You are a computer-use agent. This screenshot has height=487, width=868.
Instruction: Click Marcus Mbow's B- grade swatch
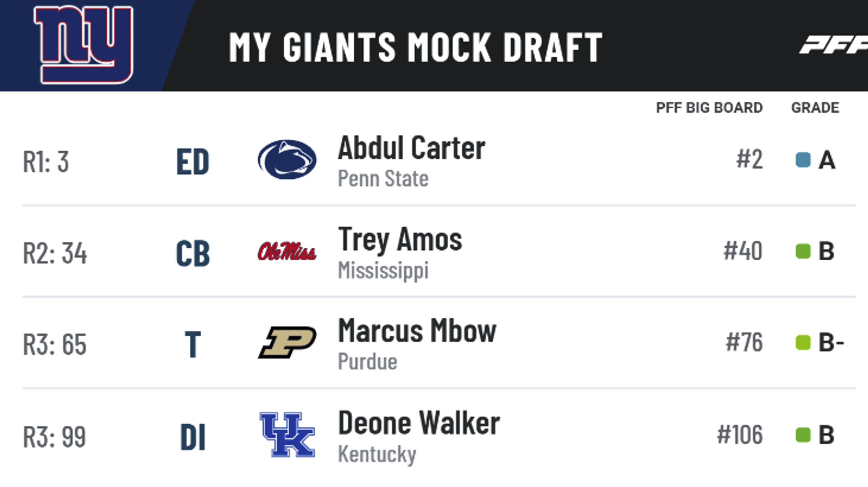[x=803, y=343]
